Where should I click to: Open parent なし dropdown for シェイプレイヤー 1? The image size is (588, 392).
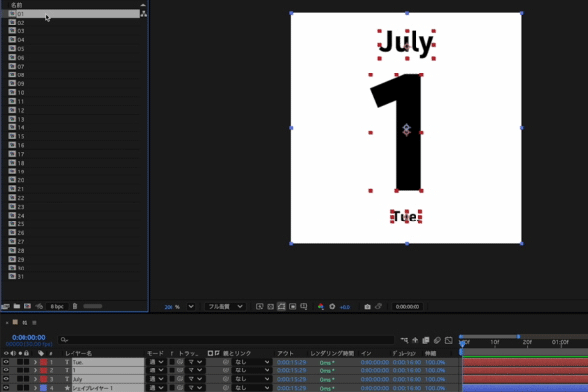[251, 388]
